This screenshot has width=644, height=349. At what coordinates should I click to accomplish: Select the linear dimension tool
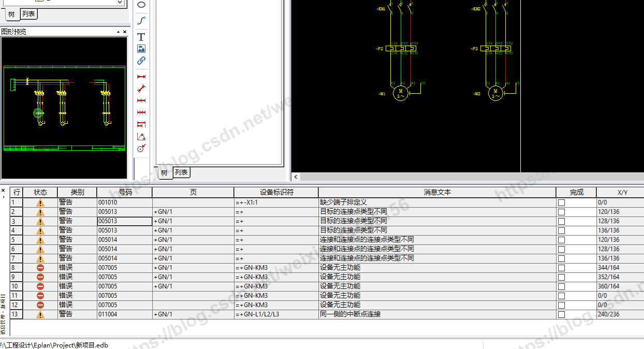point(141,77)
